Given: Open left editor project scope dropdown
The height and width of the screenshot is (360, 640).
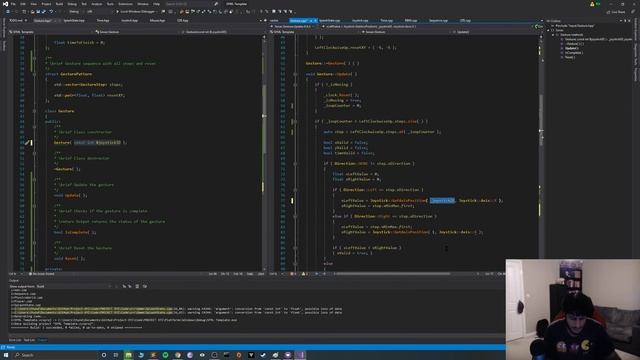Looking at the screenshot, I should point(51,32).
